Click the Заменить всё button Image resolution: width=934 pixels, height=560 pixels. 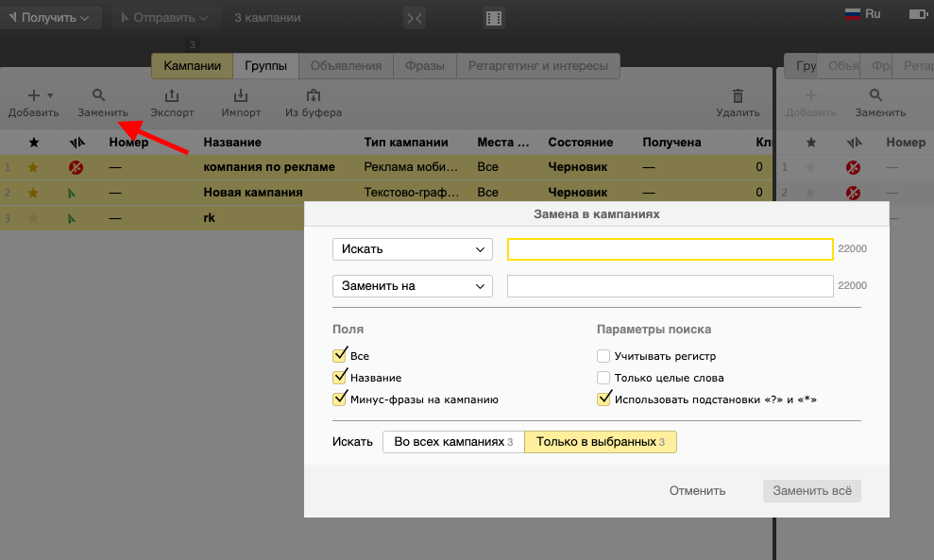812,491
